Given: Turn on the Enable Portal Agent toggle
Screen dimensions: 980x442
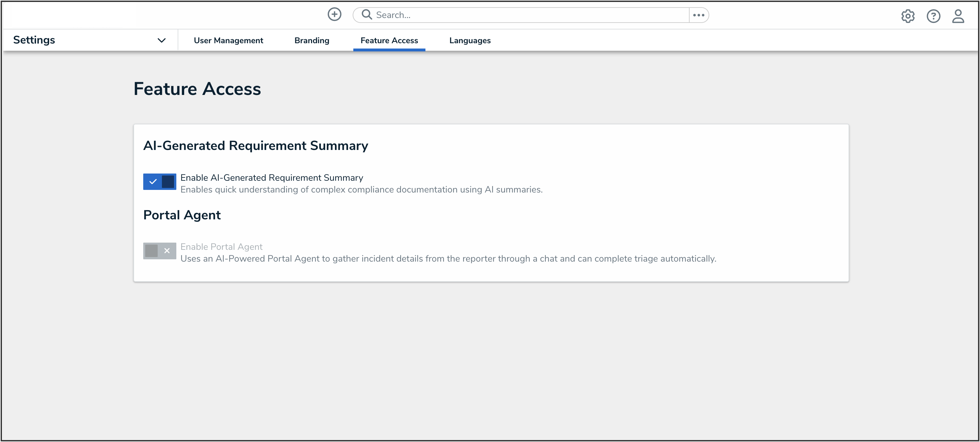Looking at the screenshot, I should coord(159,251).
